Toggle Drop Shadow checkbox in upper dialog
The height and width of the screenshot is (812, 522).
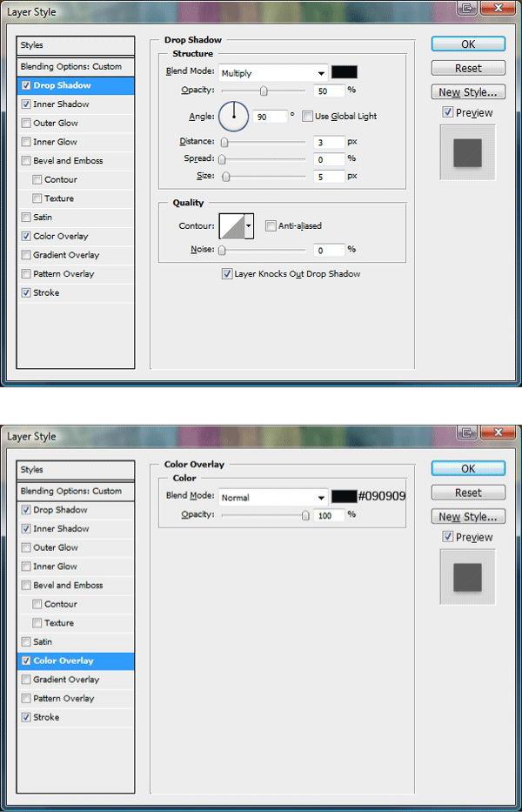tap(26, 85)
